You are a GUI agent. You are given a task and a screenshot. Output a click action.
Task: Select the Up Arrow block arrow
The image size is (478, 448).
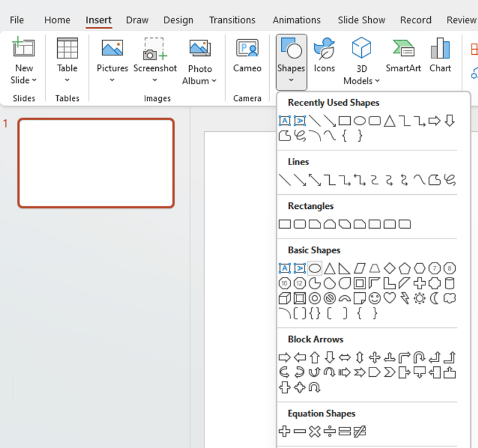click(x=315, y=357)
